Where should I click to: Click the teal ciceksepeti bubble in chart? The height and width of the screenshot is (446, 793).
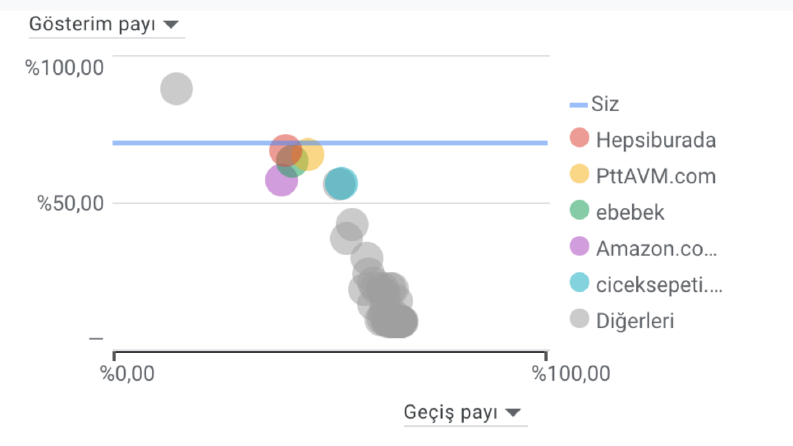coord(341,183)
